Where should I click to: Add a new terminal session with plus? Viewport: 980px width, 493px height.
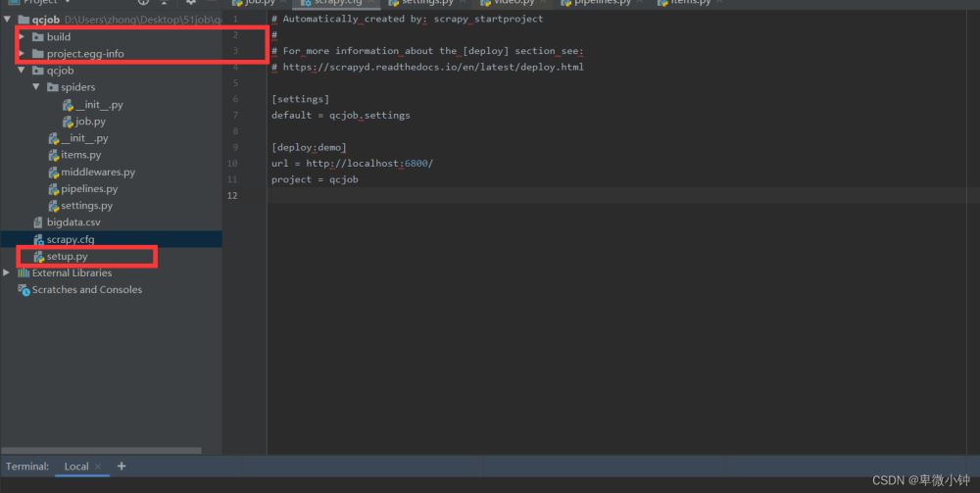[x=122, y=467]
